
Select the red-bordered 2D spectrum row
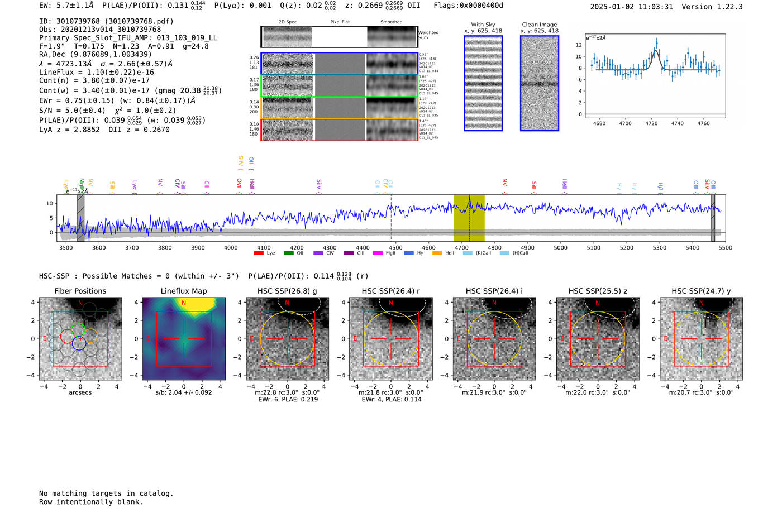coord(339,130)
